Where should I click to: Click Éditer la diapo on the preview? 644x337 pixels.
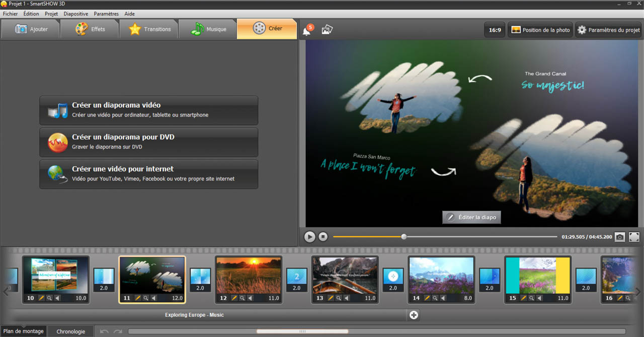[471, 217]
